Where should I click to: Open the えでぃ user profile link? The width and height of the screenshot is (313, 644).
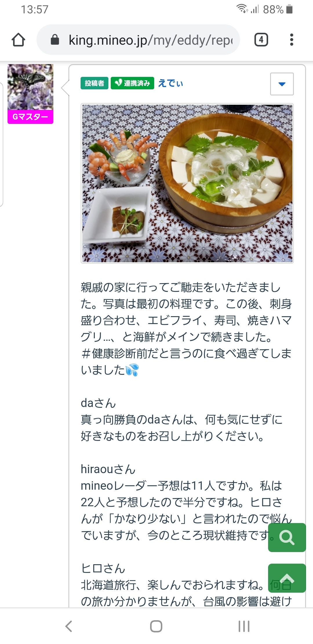tap(170, 84)
